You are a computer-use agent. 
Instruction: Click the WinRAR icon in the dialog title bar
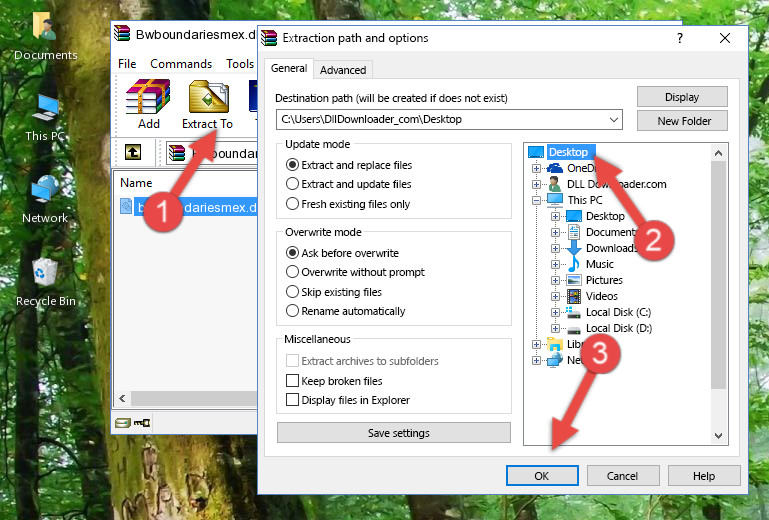(269, 38)
